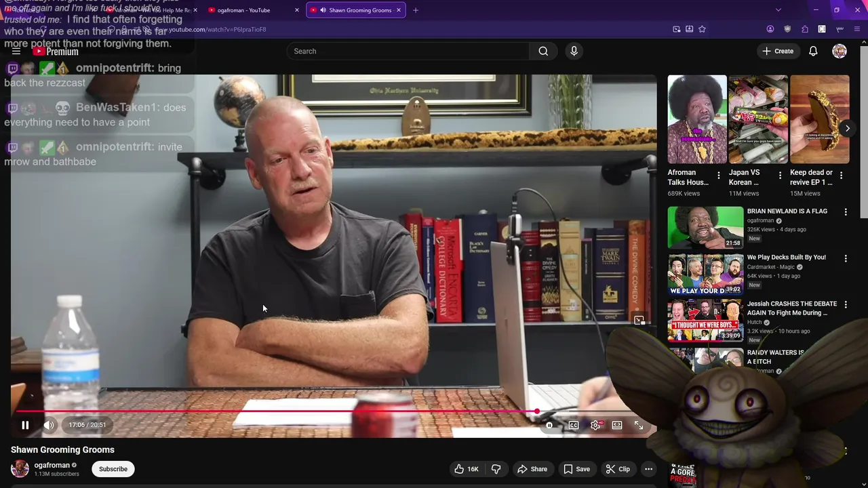Image resolution: width=868 pixels, height=488 pixels.
Task: Like the video with 16K likes
Action: point(466,469)
